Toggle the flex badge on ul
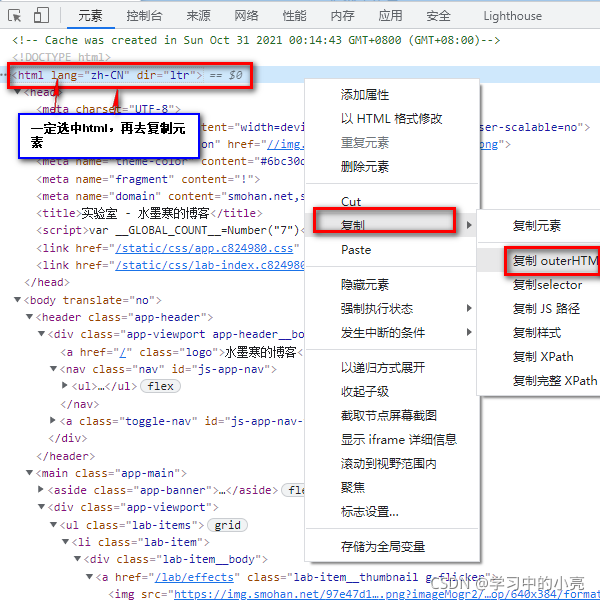The width and height of the screenshot is (600, 600). pyautogui.click(x=160, y=386)
